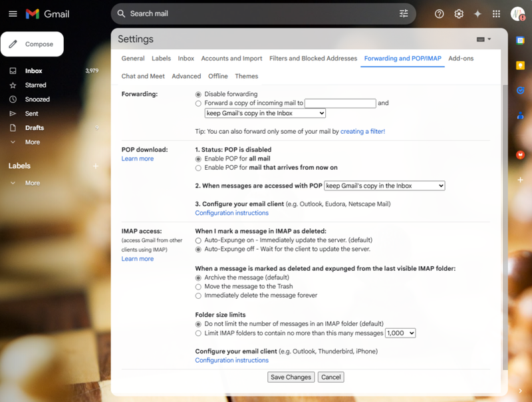Click the forwarding address input field
532x402 pixels.
(340, 103)
